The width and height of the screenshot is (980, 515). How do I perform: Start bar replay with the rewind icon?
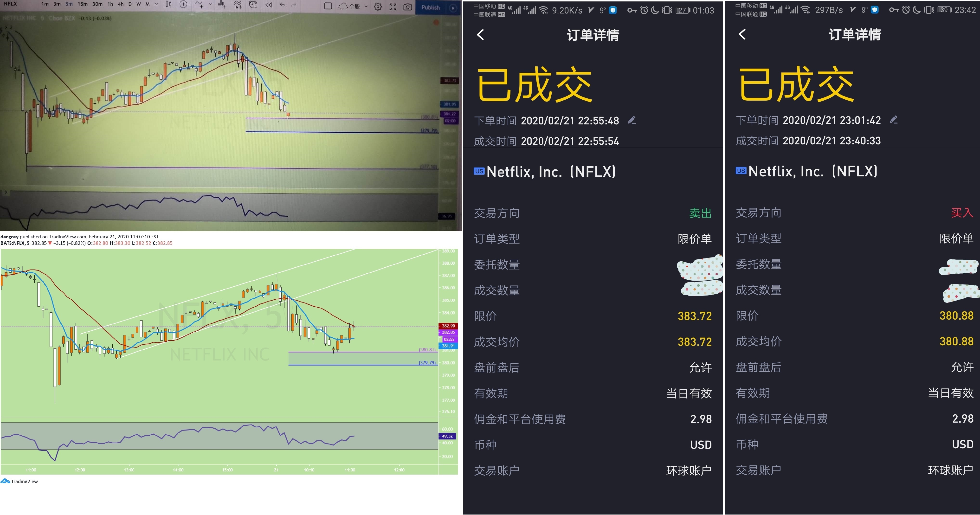[x=269, y=5]
